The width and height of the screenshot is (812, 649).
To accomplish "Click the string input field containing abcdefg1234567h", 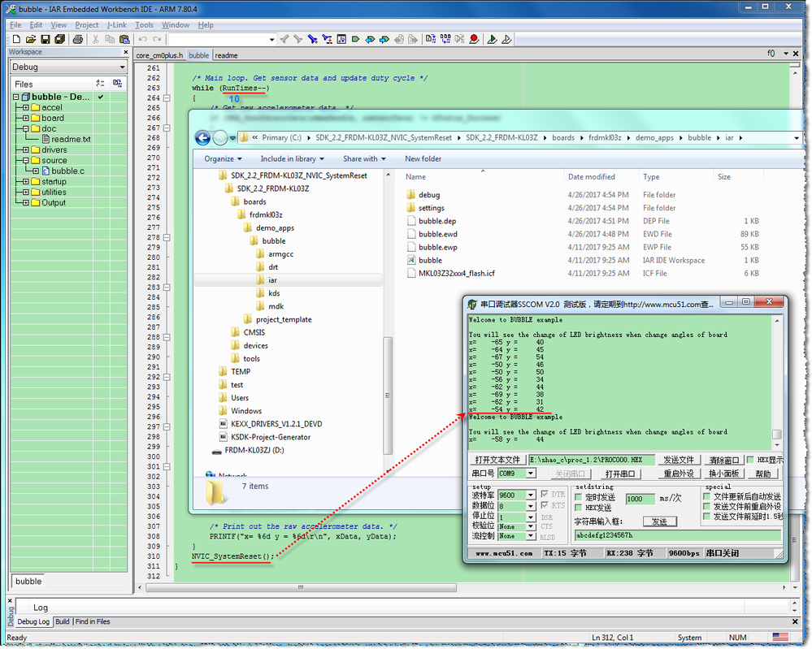I will pos(678,535).
